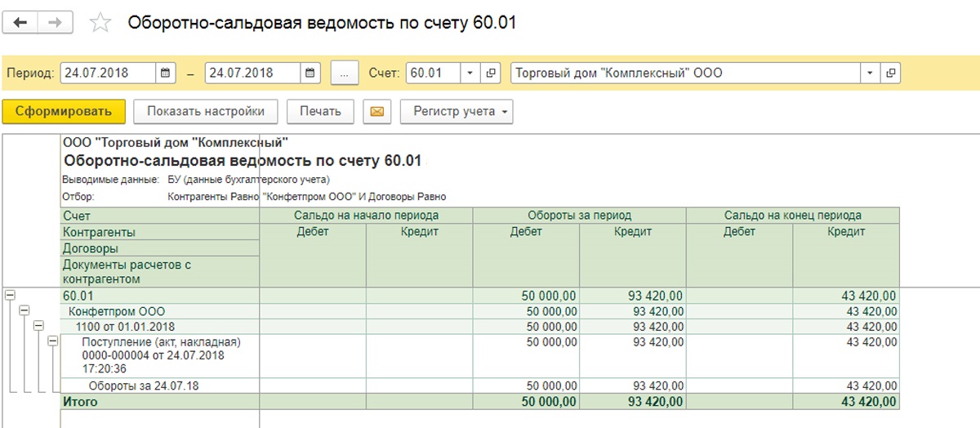This screenshot has height=428, width=980.
Task: Click header Сальдо на конец периода
Action: (x=792, y=216)
